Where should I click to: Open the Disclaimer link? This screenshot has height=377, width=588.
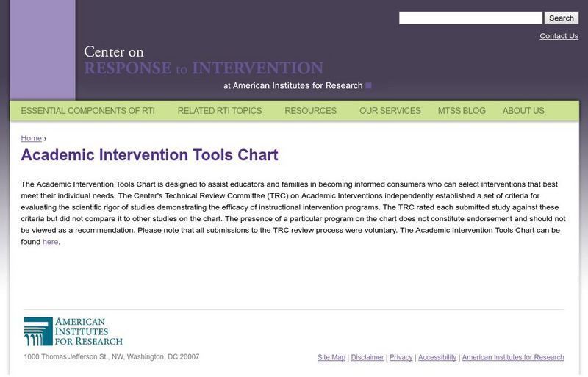tap(367, 357)
